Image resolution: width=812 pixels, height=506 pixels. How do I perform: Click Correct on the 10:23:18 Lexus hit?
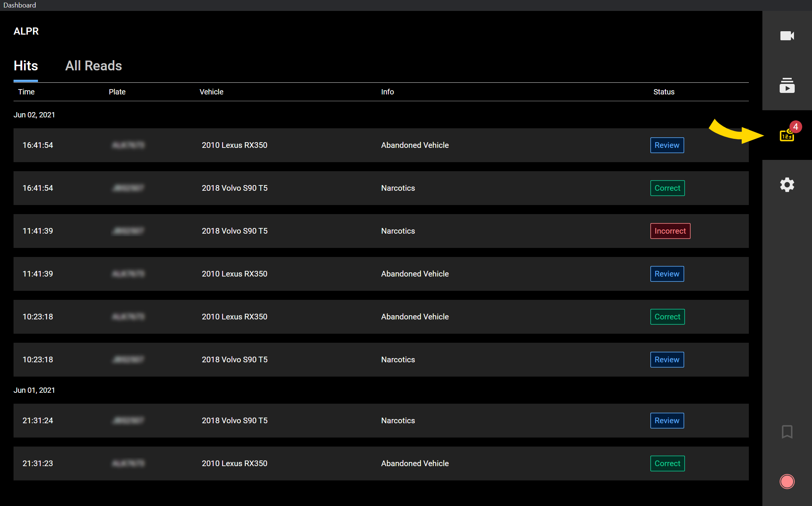click(667, 317)
